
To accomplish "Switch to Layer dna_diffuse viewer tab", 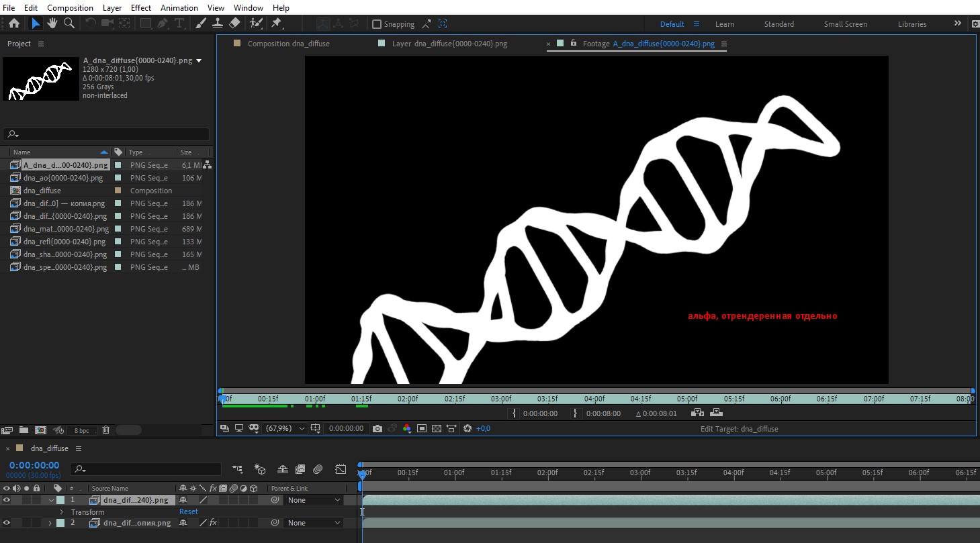I will click(449, 44).
